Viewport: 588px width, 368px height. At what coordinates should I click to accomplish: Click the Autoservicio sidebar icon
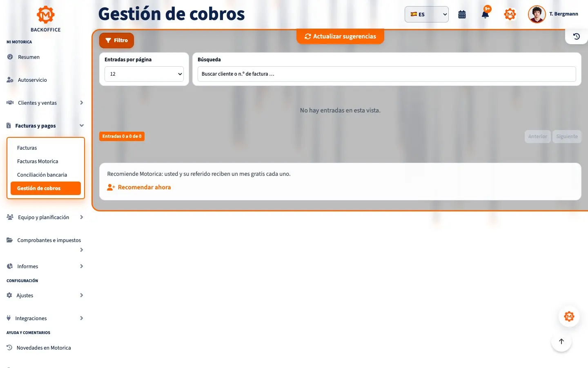10,80
